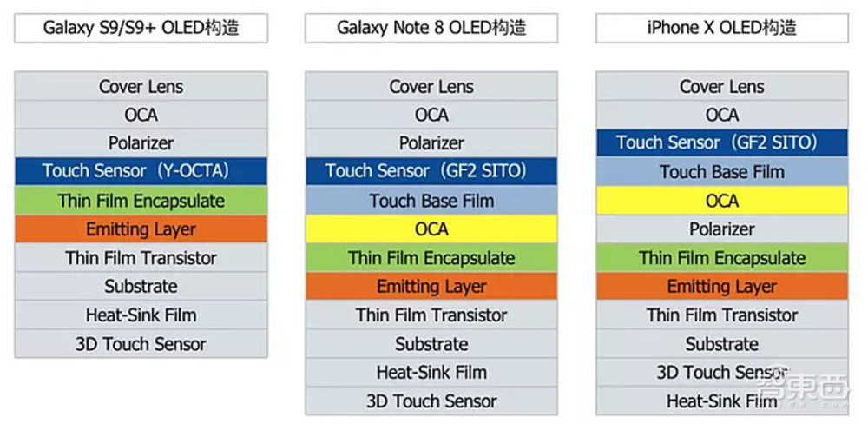Select Touch Sensor (GF2 SITO) in iPhone X stack
Image resolution: width=868 pixels, height=424 pixels.
coord(721,143)
